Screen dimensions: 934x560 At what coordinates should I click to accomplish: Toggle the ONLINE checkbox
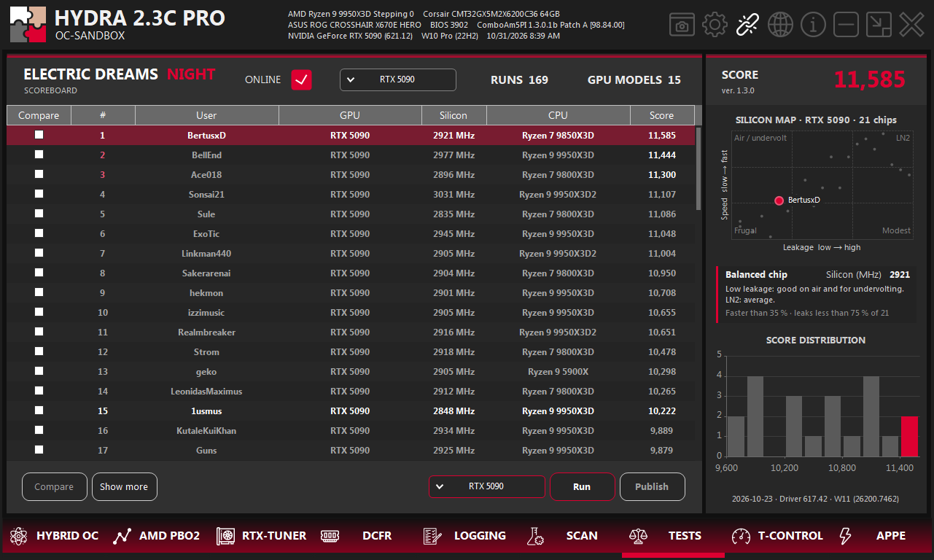click(x=302, y=79)
